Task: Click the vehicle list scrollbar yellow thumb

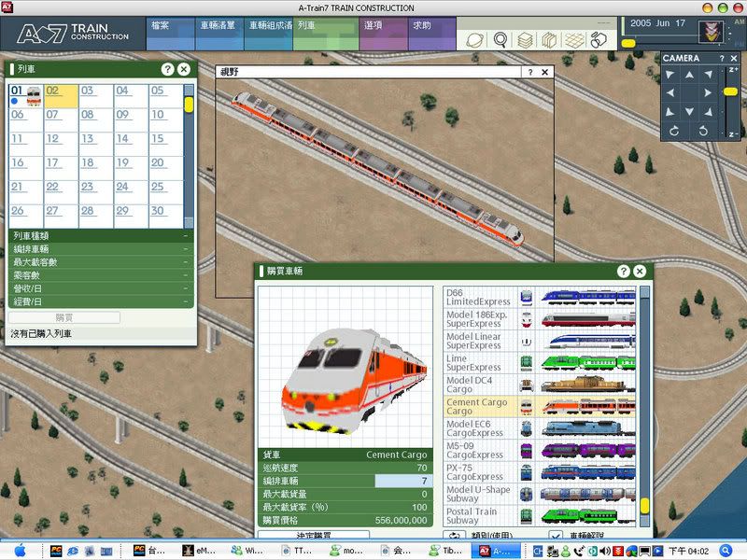Action: [644, 505]
